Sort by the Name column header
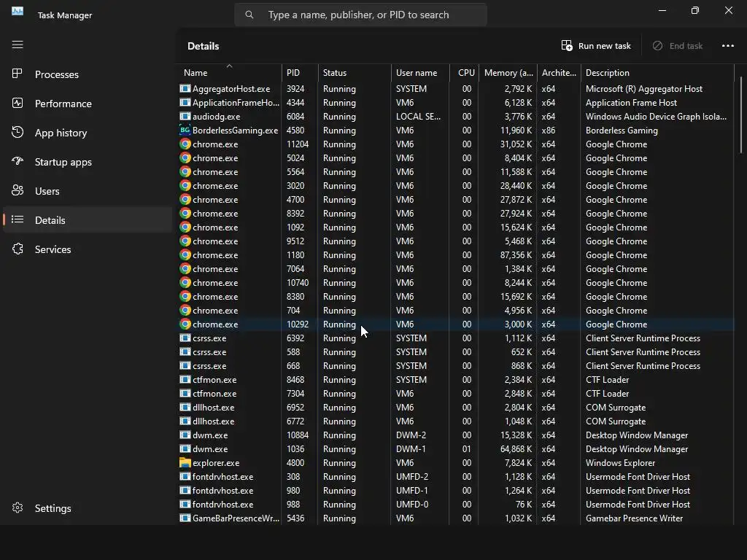This screenshot has width=747, height=560. pos(229,73)
